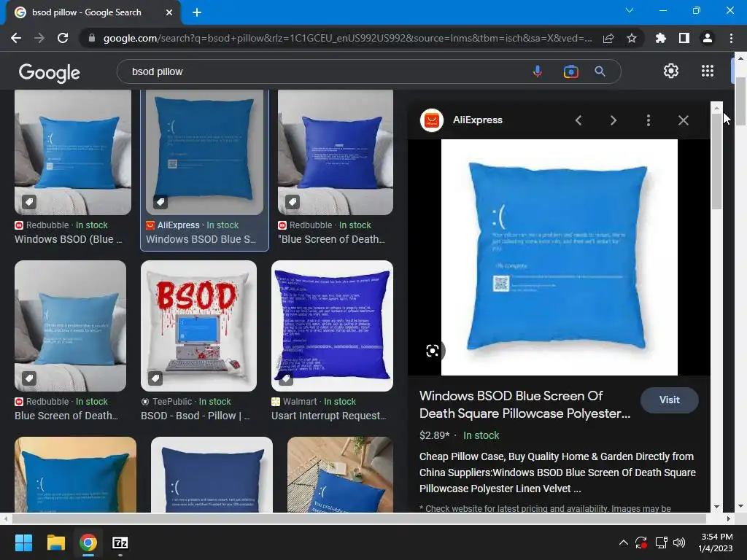Click the product tag on Walmart thumbnail

(286, 378)
